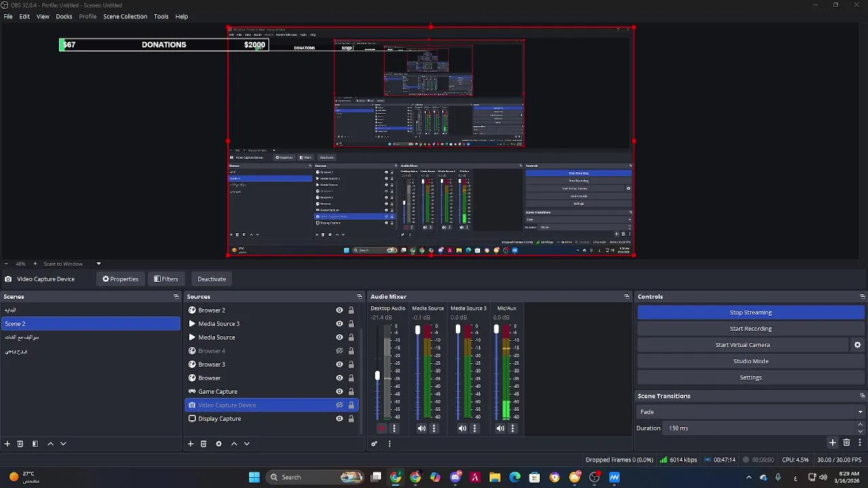Click Start Recording button
The image size is (868, 488).
pos(751,329)
